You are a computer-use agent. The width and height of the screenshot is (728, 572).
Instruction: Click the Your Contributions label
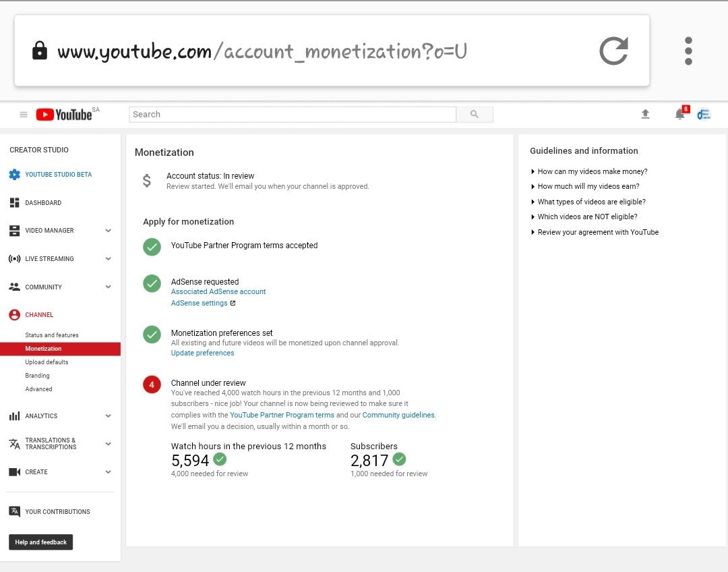pyautogui.click(x=57, y=511)
